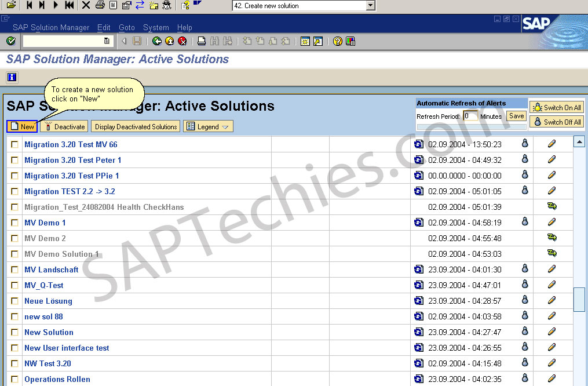The height and width of the screenshot is (386, 588).
Task: Select the New Solution row checkbox
Action: click(14, 332)
